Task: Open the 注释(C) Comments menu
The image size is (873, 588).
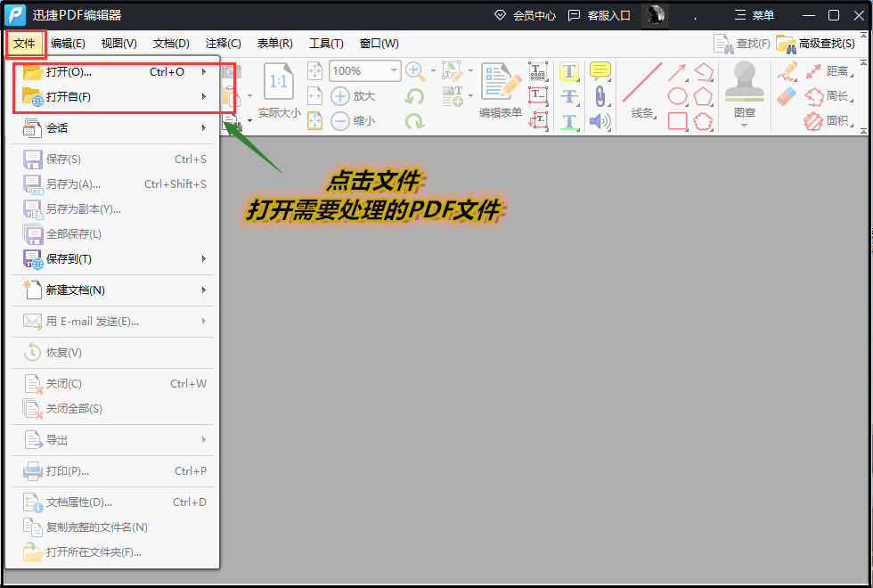Action: click(224, 44)
